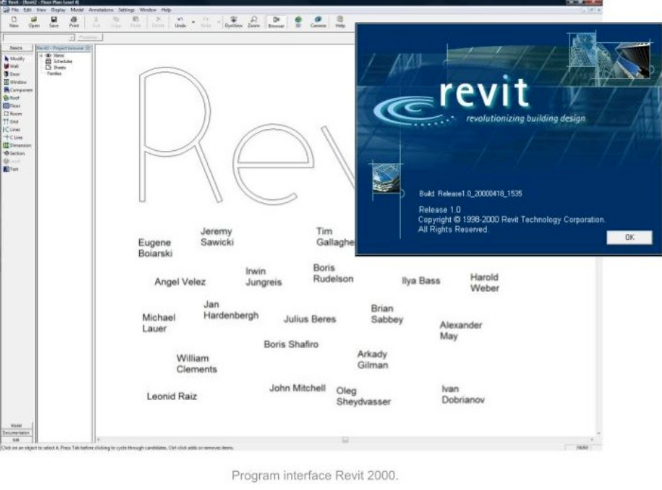Open the Settings menu
Image resolution: width=662 pixels, height=490 pixels.
127,10
